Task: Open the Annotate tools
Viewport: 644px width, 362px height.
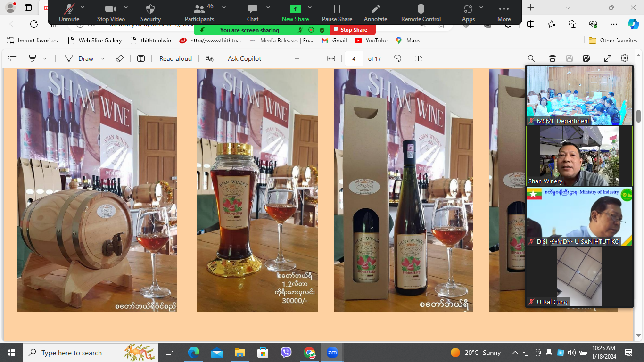Action: click(376, 13)
